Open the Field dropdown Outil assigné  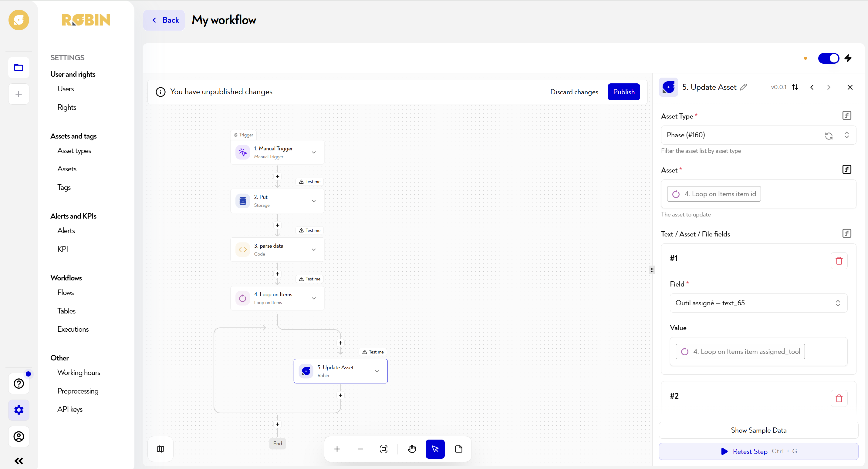[758, 303]
